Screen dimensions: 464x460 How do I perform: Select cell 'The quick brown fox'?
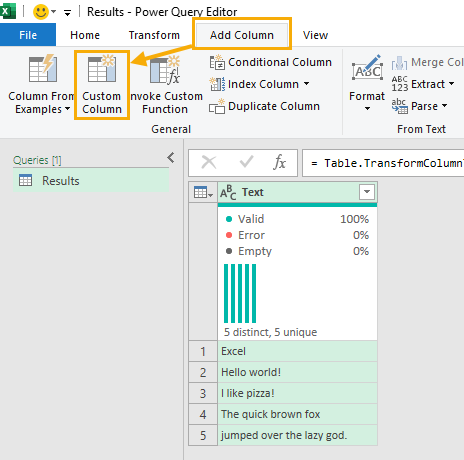[297, 414]
